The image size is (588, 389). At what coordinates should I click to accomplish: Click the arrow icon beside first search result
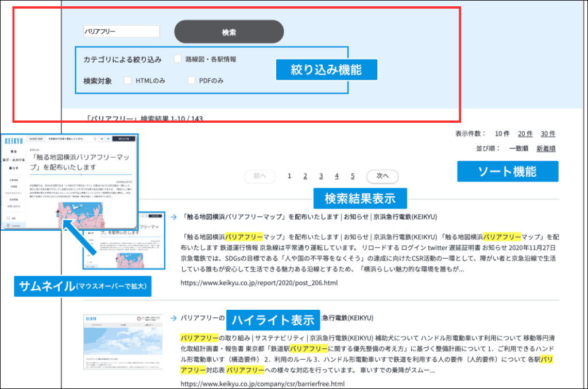point(173,217)
